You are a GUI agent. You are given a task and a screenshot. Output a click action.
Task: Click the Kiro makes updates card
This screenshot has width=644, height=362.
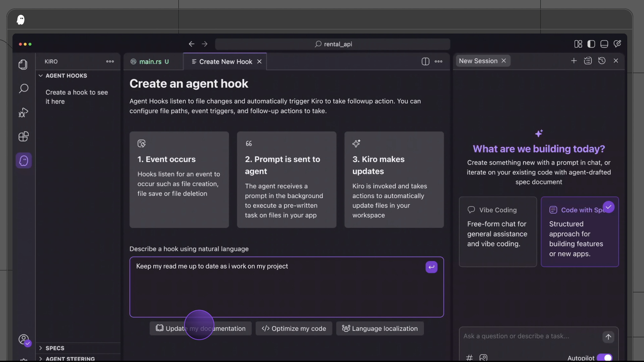click(x=394, y=180)
